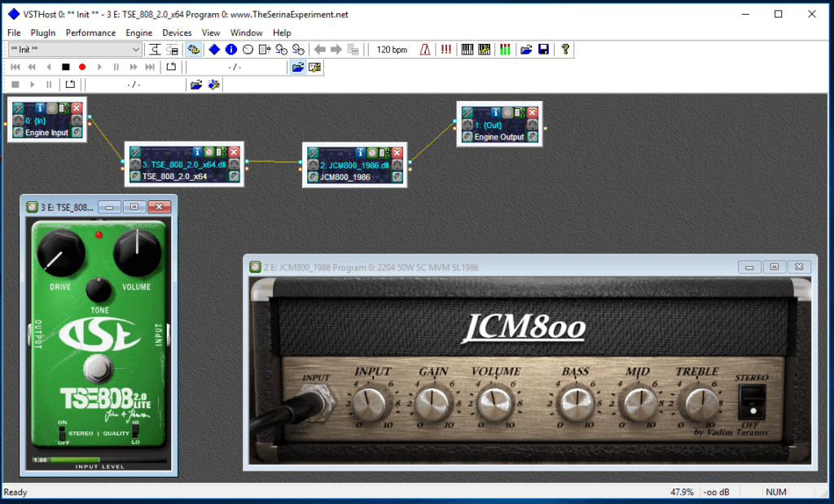Click the BASS knob on the JCM800 amp

[x=576, y=404]
